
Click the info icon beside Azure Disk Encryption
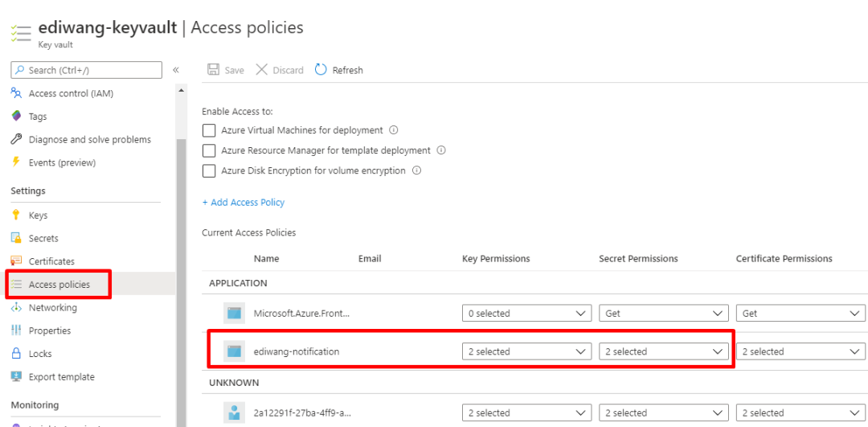click(x=416, y=170)
